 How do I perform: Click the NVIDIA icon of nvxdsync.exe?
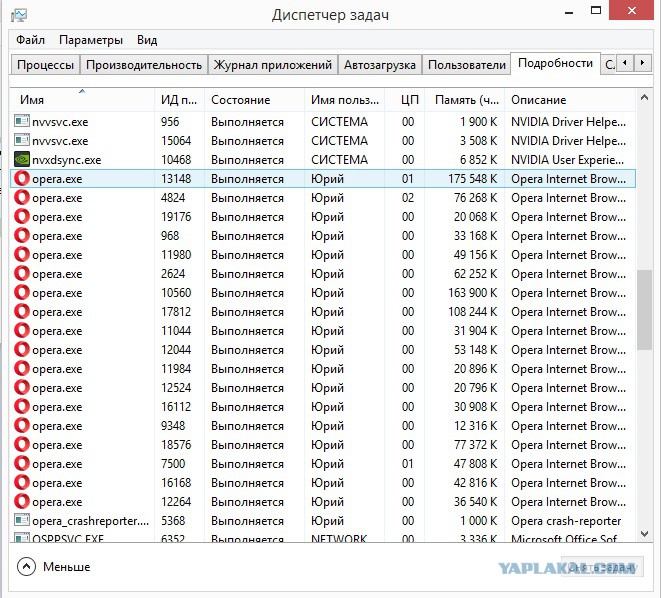pyautogui.click(x=22, y=159)
